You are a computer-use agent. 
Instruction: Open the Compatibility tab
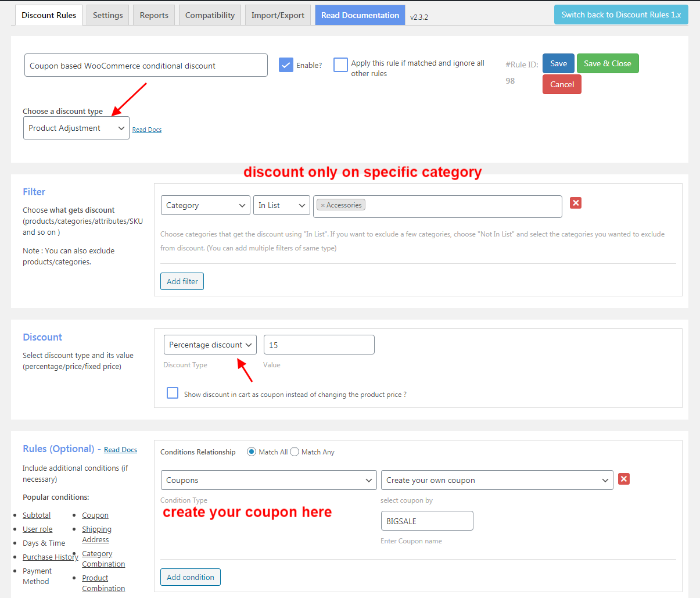click(x=210, y=15)
